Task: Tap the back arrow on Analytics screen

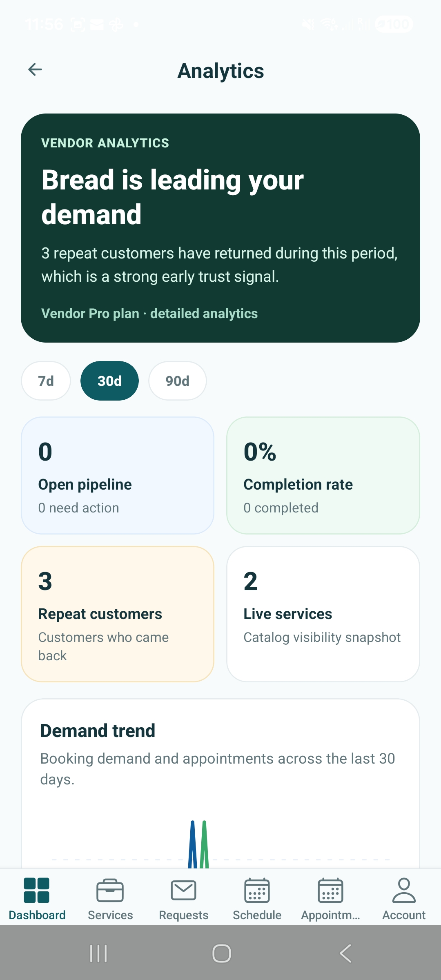Action: point(34,70)
